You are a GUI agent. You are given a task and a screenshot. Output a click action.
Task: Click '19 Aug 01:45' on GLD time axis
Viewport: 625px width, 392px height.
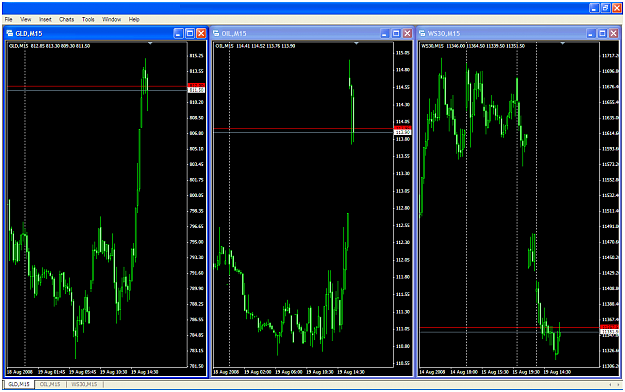coord(51,372)
